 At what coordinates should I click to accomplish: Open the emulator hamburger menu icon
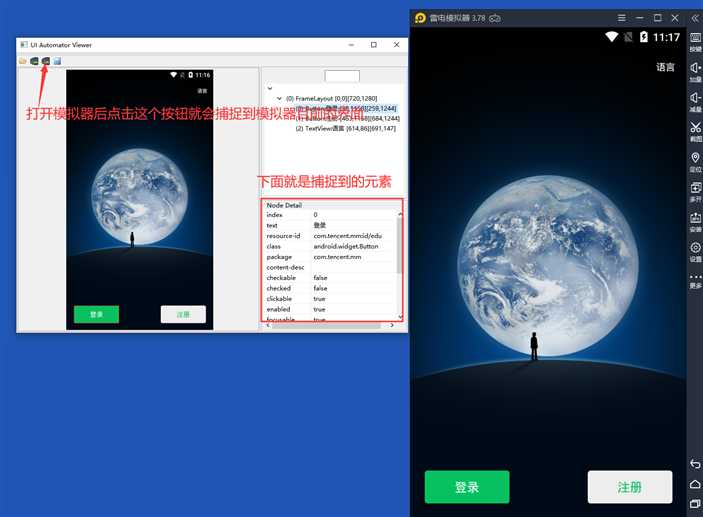pos(621,18)
